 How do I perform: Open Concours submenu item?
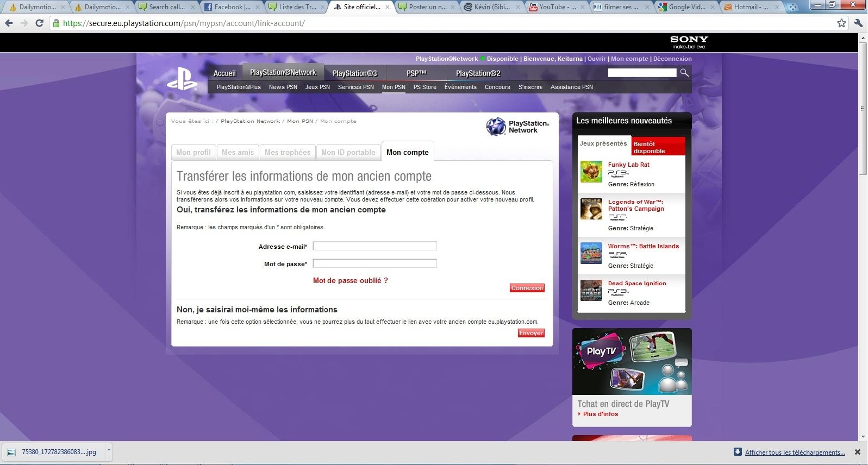coord(497,87)
